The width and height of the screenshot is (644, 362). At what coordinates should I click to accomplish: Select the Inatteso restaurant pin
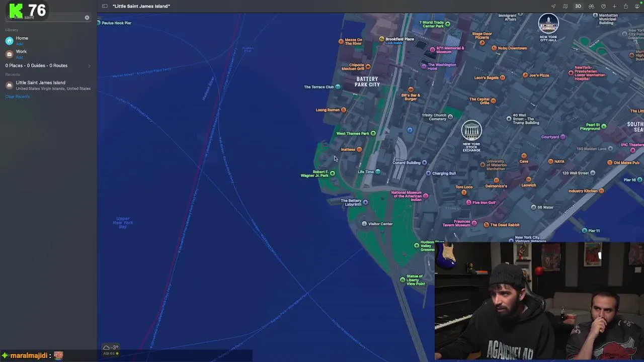click(359, 149)
